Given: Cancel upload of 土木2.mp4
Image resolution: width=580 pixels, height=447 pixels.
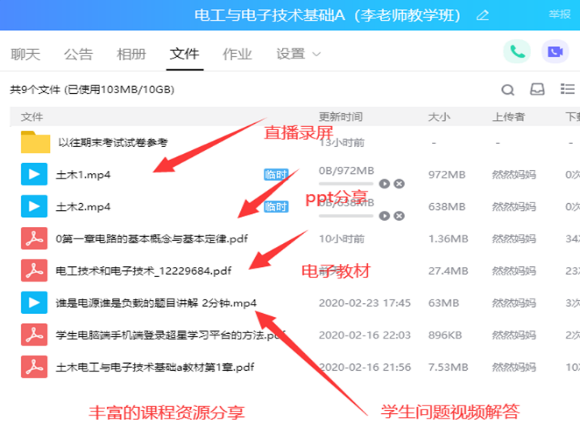Looking at the screenshot, I should 399,216.
